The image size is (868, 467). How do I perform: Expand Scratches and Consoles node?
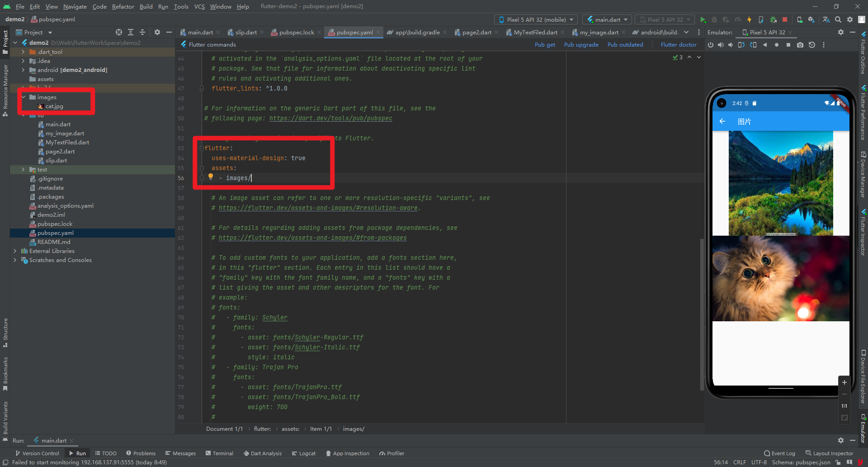[15, 260]
